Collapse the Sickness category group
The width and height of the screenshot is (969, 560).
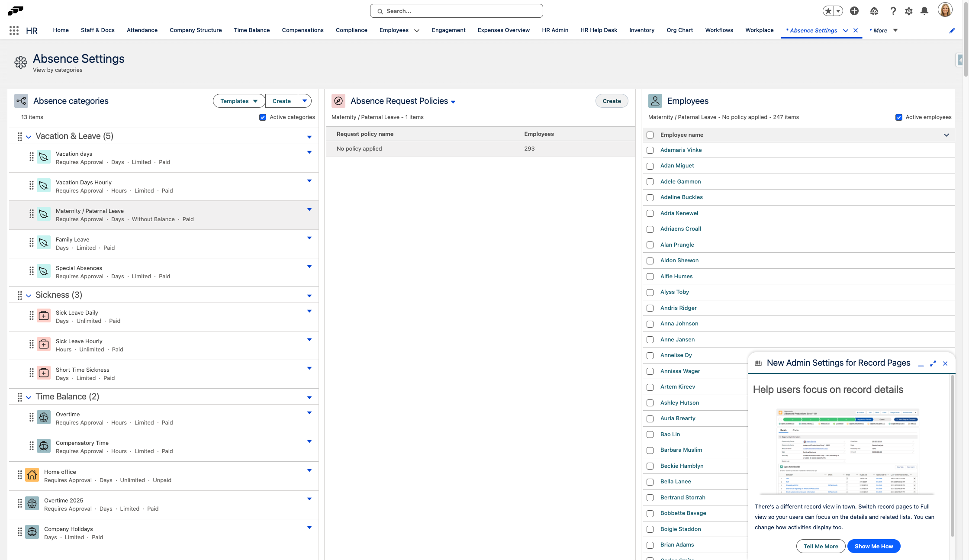tap(29, 296)
